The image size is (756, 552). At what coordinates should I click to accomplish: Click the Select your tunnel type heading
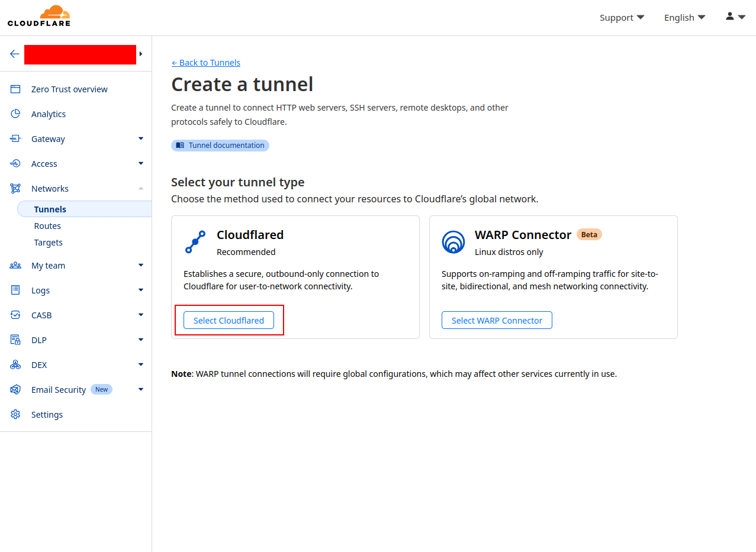pyautogui.click(x=238, y=182)
